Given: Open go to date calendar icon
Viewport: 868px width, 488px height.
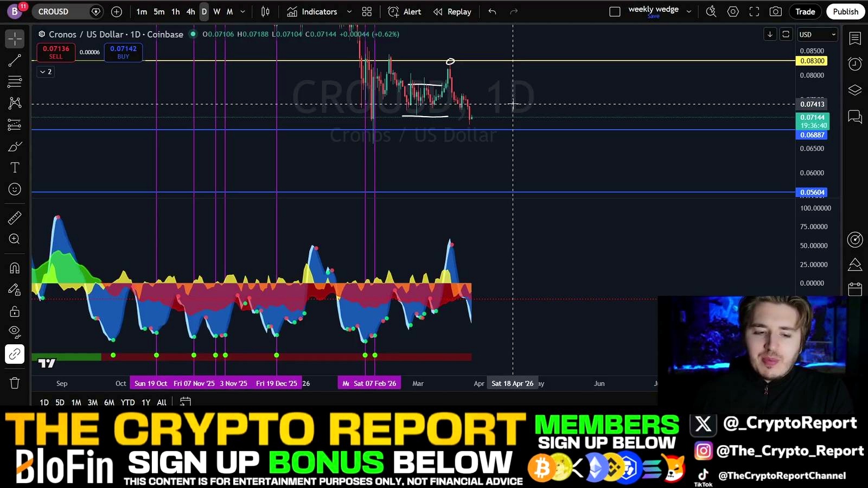Looking at the screenshot, I should coord(186,402).
